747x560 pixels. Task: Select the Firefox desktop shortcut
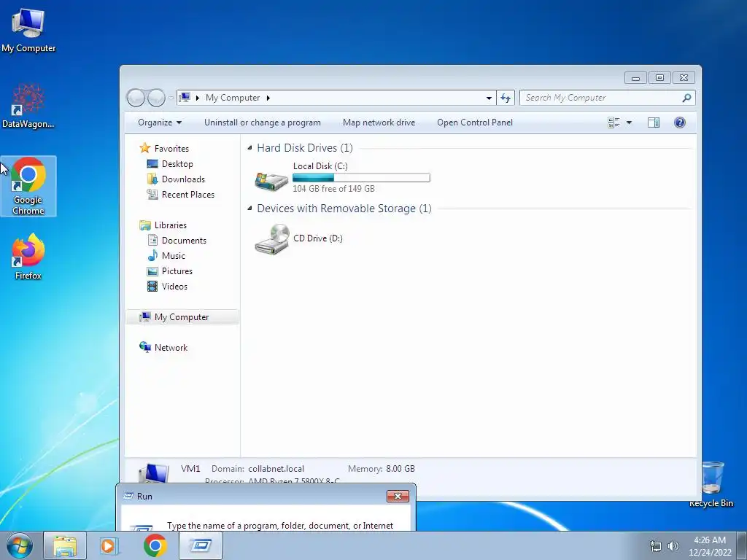pyautogui.click(x=28, y=257)
